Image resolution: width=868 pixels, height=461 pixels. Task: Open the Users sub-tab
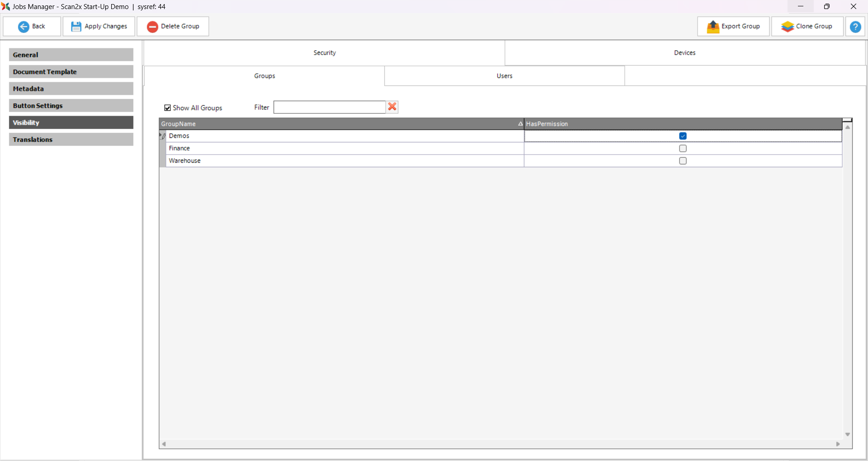click(504, 76)
